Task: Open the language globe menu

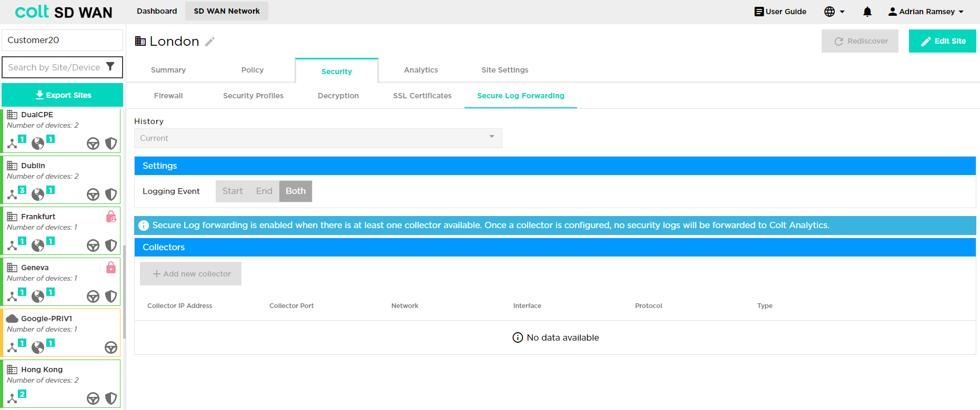Action: (834, 12)
